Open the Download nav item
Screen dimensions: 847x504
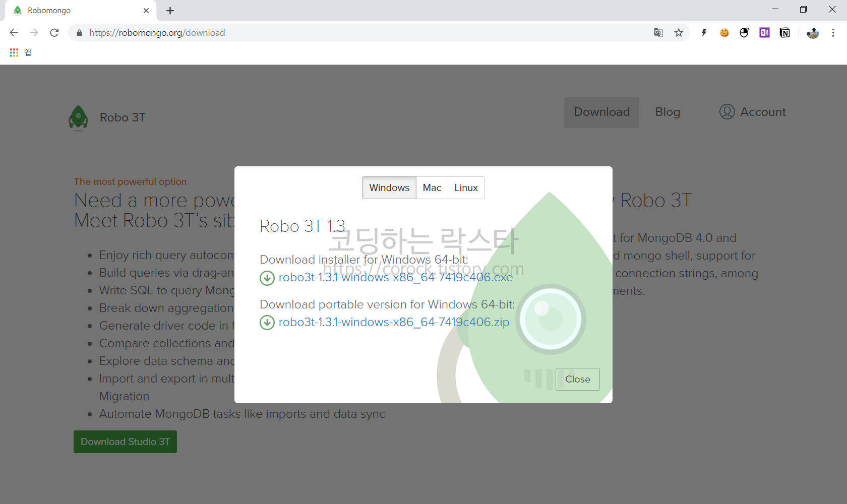click(x=601, y=112)
